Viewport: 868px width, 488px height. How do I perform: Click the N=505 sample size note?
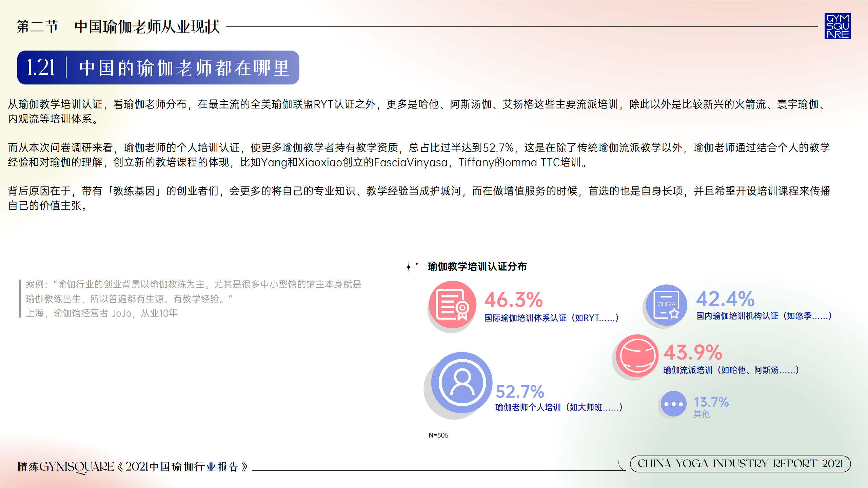coord(438,435)
